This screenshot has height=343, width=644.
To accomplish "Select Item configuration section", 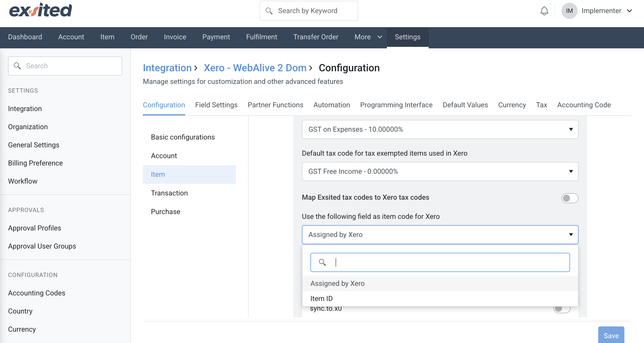I will tap(189, 175).
